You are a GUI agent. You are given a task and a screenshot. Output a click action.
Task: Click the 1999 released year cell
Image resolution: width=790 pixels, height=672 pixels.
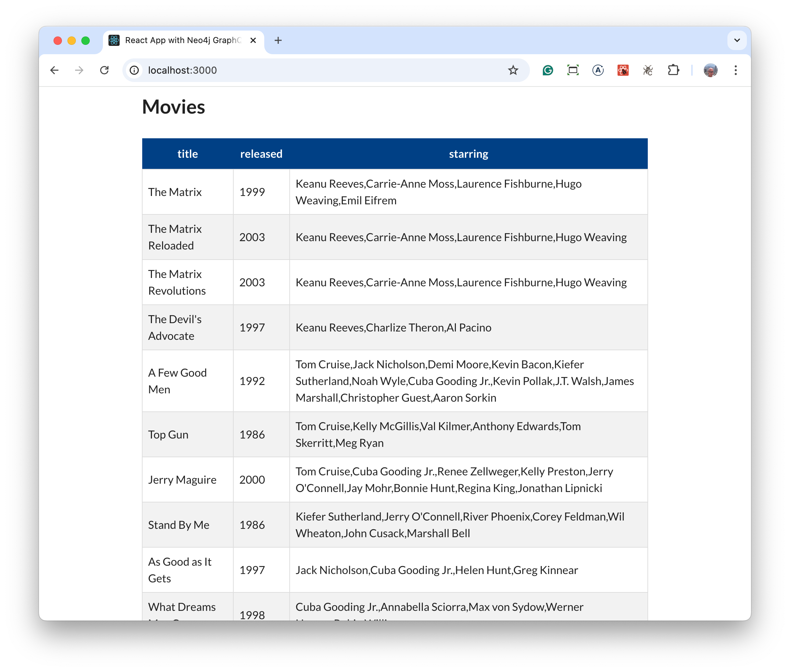pos(261,192)
